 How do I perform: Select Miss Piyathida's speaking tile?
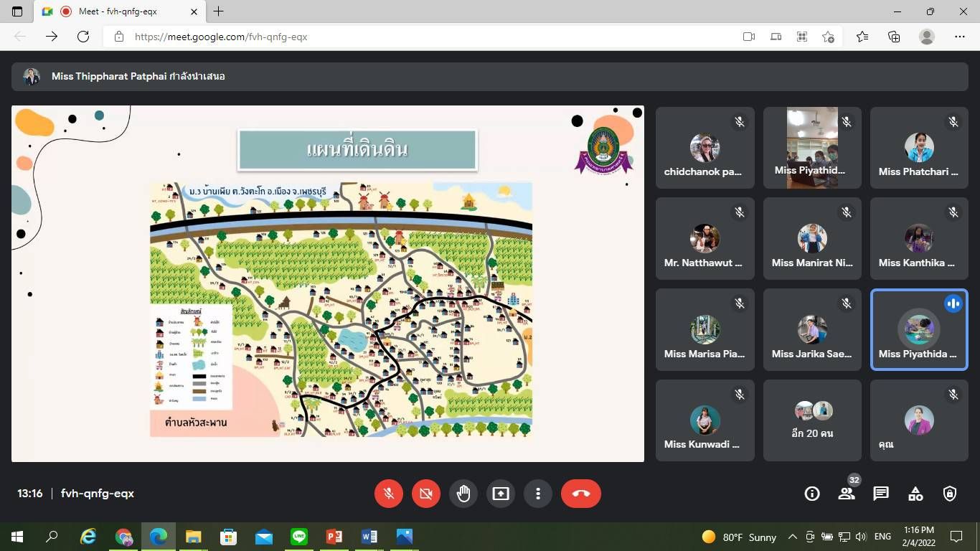[x=918, y=330]
